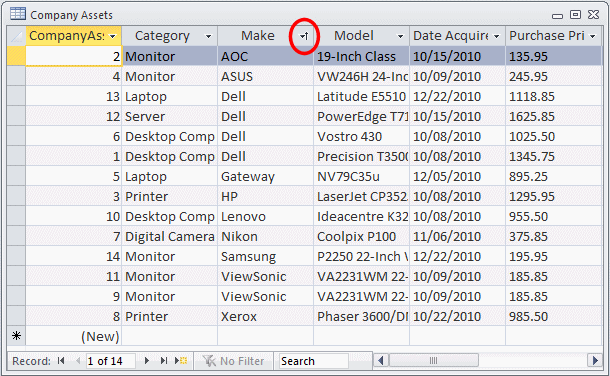
Task: Click the Vostro 430 model cell
Action: tap(361, 136)
